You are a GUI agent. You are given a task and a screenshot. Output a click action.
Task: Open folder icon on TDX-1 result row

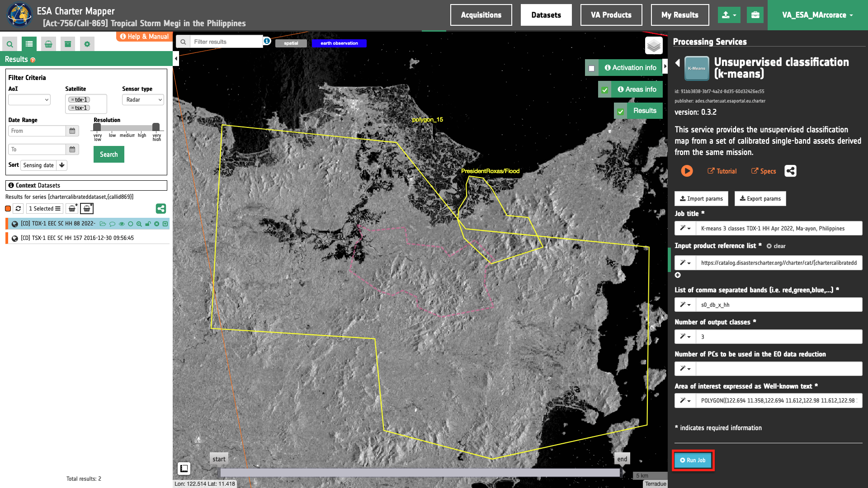click(x=103, y=224)
